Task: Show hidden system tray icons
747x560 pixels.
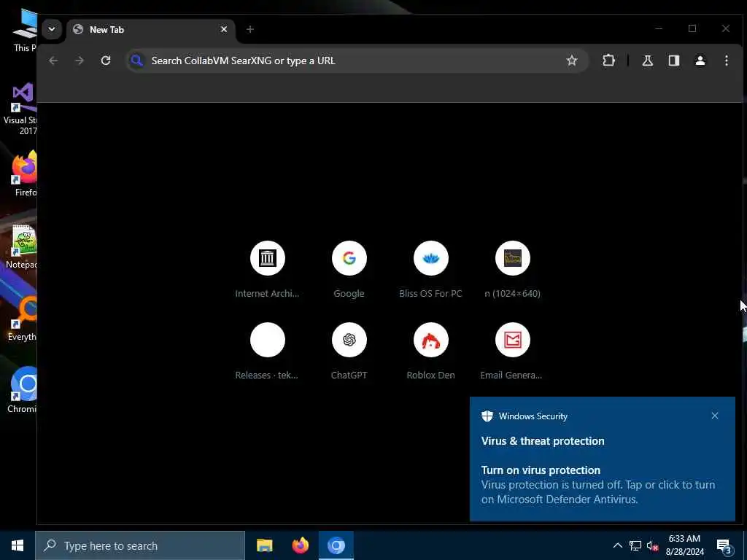Action: tap(617, 545)
